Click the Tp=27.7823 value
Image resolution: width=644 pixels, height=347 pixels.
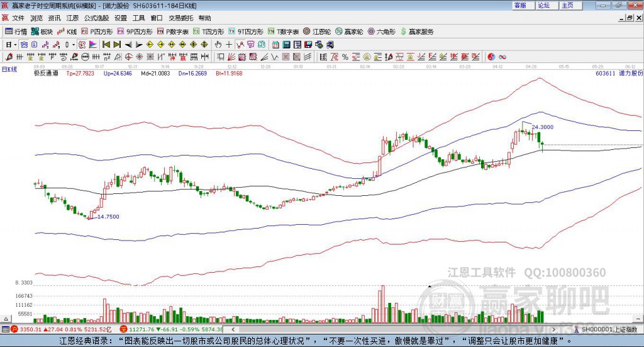pos(80,73)
